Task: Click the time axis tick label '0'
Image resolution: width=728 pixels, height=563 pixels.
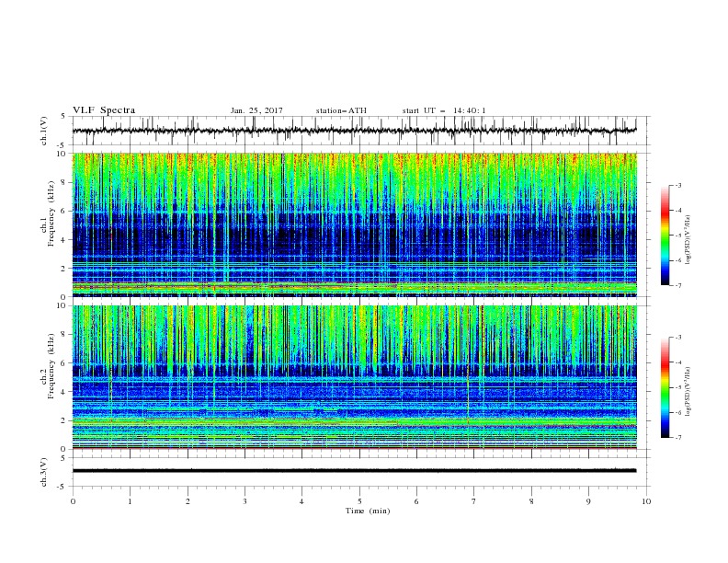Action: point(73,501)
